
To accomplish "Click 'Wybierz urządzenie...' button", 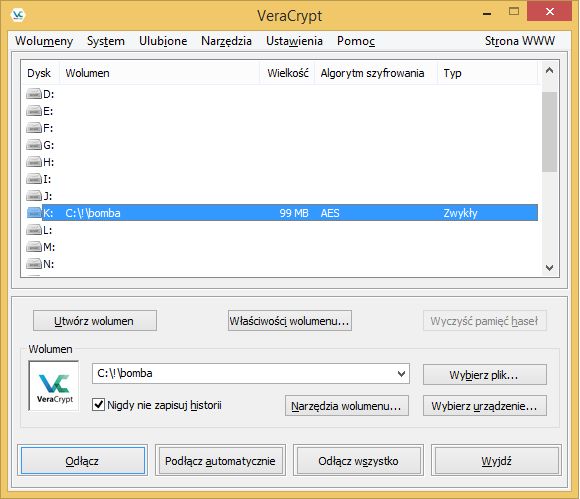I will click(485, 406).
